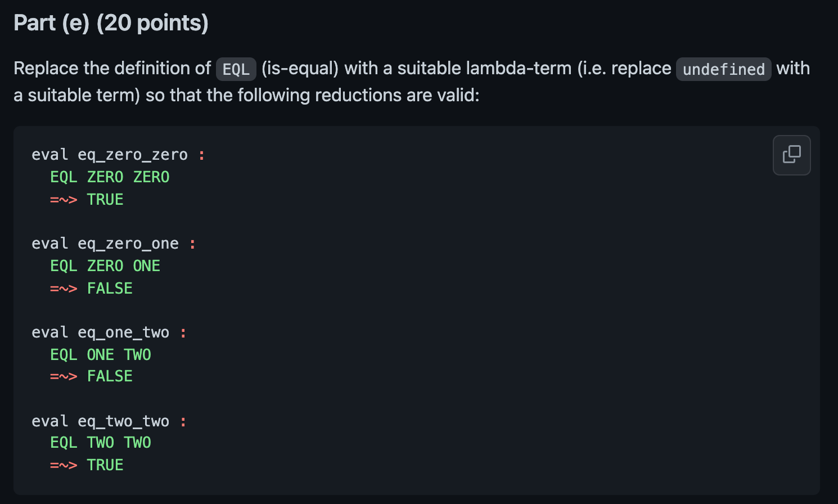Select the Part (e) heading

(x=111, y=22)
